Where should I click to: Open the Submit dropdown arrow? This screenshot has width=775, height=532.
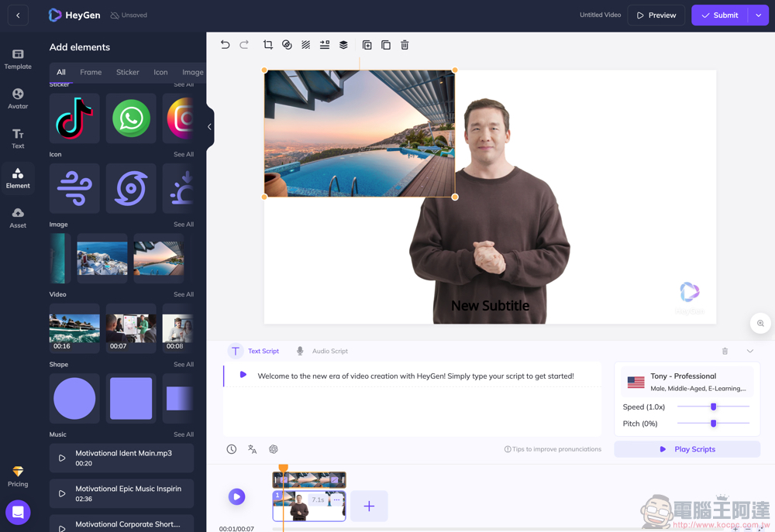759,15
